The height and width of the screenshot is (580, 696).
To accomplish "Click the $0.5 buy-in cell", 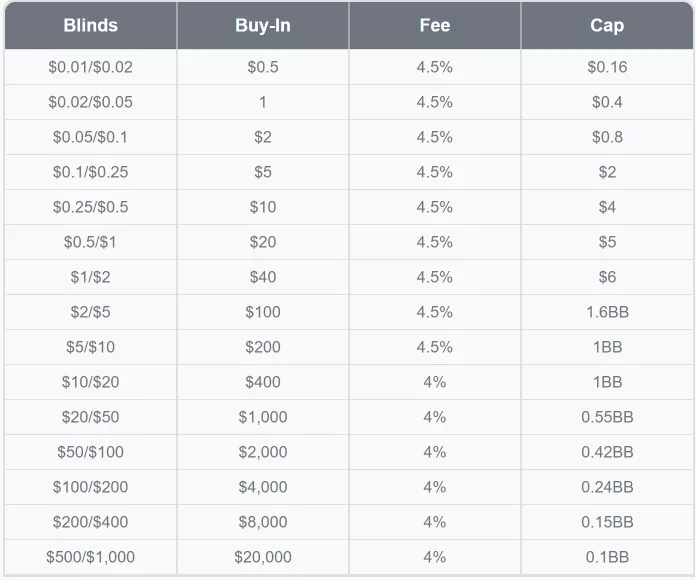I will click(263, 67).
